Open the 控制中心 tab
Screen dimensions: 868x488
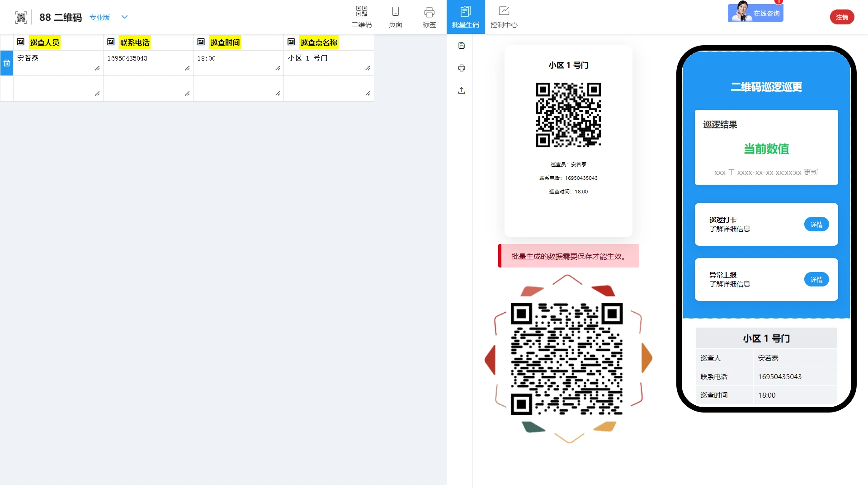(504, 17)
